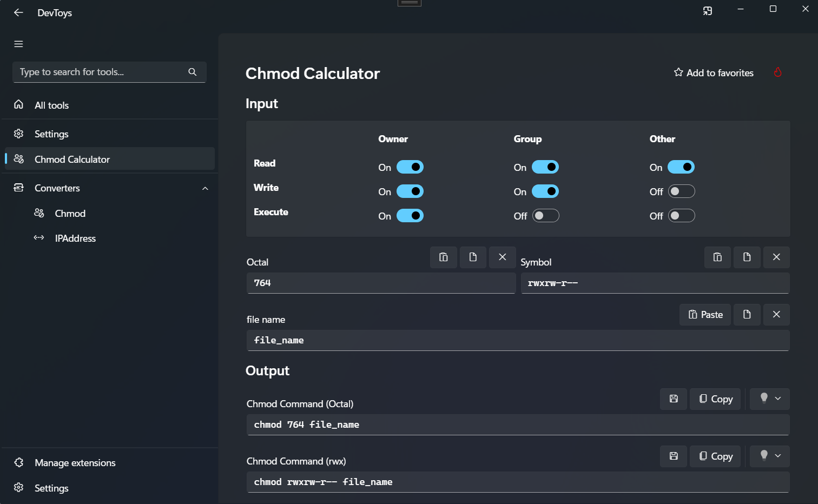Open All tools page
Viewport: 818px width, 504px height.
(110, 105)
